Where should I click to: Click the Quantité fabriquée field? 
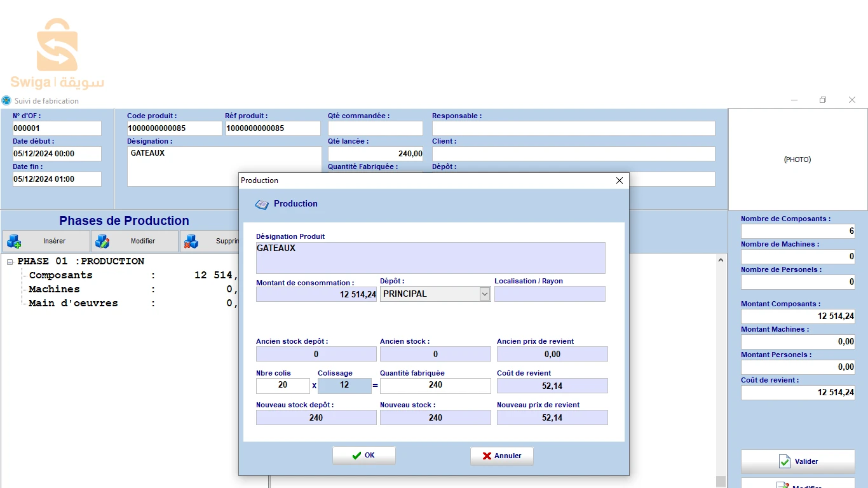(435, 386)
